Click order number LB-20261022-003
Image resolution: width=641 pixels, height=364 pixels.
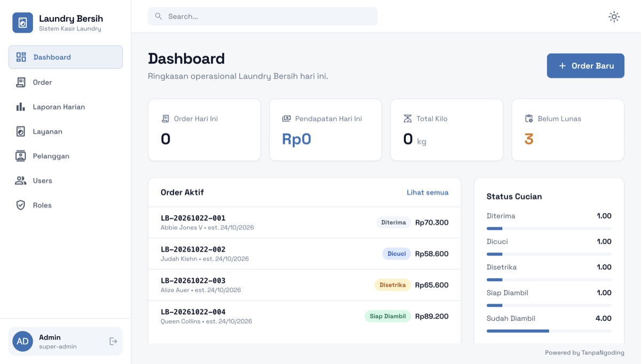193,280
